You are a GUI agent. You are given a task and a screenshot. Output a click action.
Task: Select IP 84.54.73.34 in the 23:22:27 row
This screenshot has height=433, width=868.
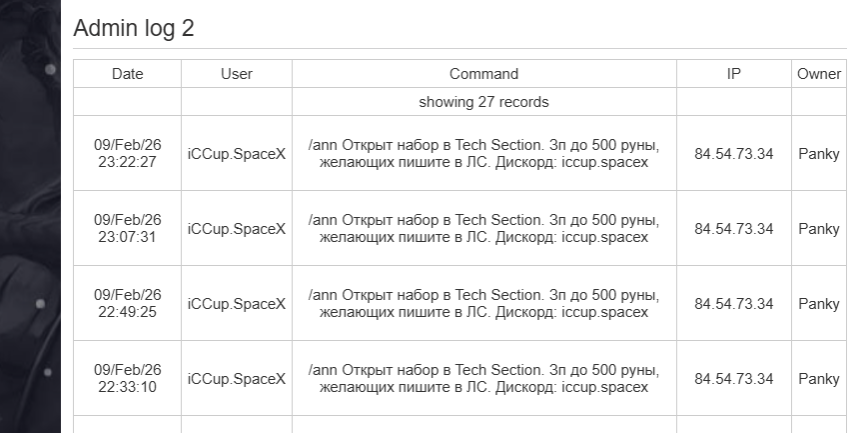733,154
